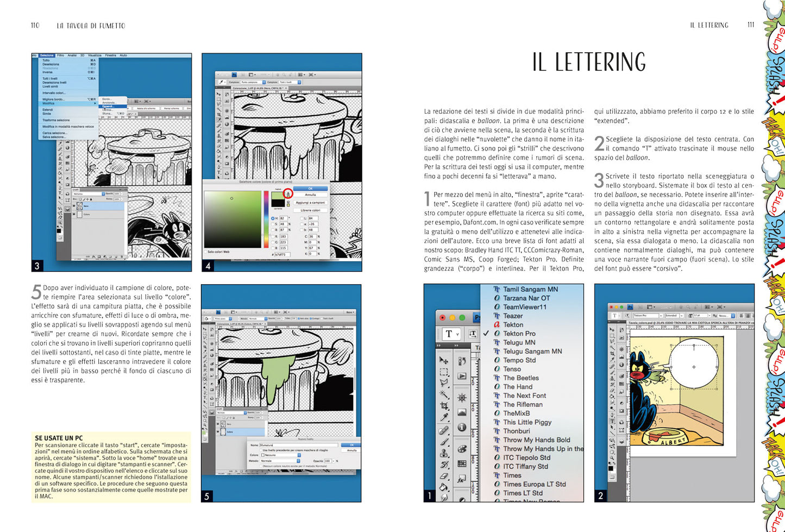Click the current black color swatch in picker

coord(278,203)
